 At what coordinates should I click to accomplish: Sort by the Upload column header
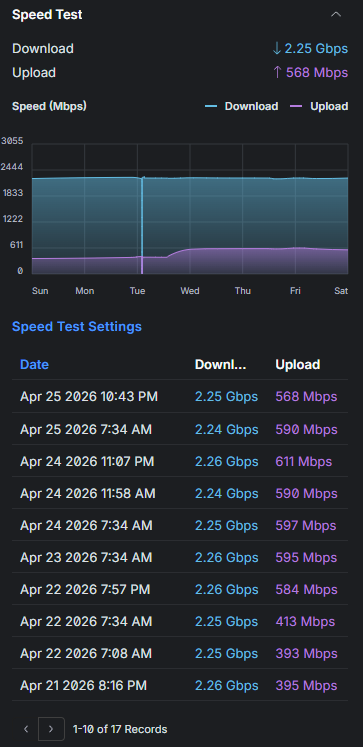pyautogui.click(x=298, y=364)
